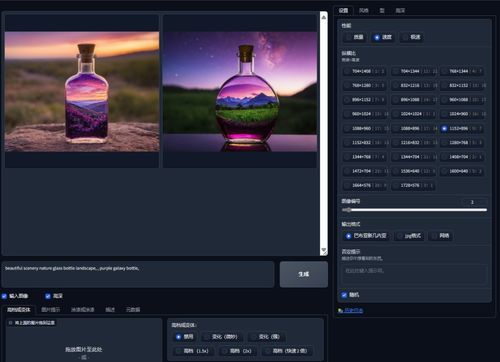Click the gallery scrollbar down arrow
This screenshot has height=362, width=500.
tap(324, 250)
